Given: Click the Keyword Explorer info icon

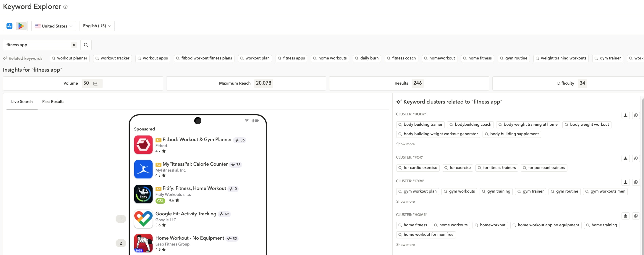Looking at the screenshot, I should point(65,7).
